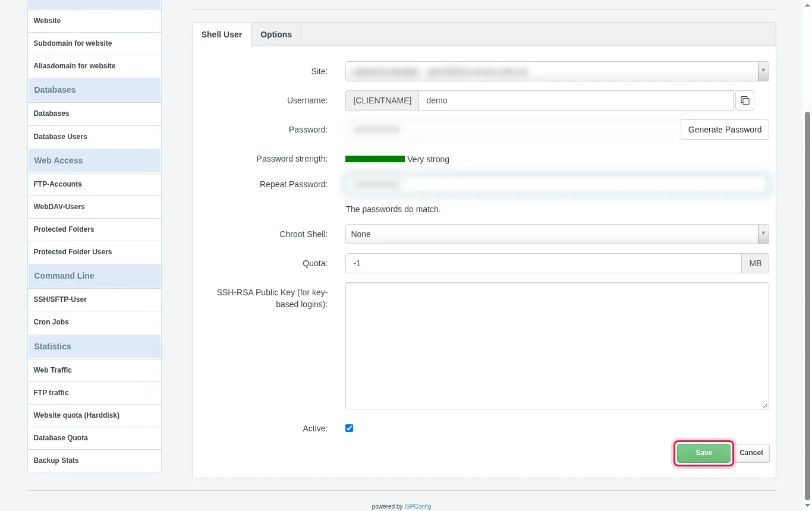Open the Site dropdown
Image resolution: width=812 pixels, height=511 pixels.
coord(557,71)
